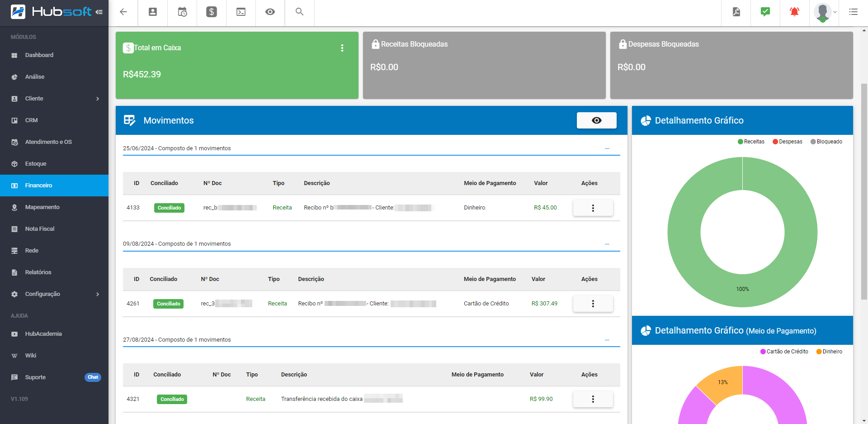The width and height of the screenshot is (868, 424).
Task: Open search with the magnifier icon
Action: (299, 12)
